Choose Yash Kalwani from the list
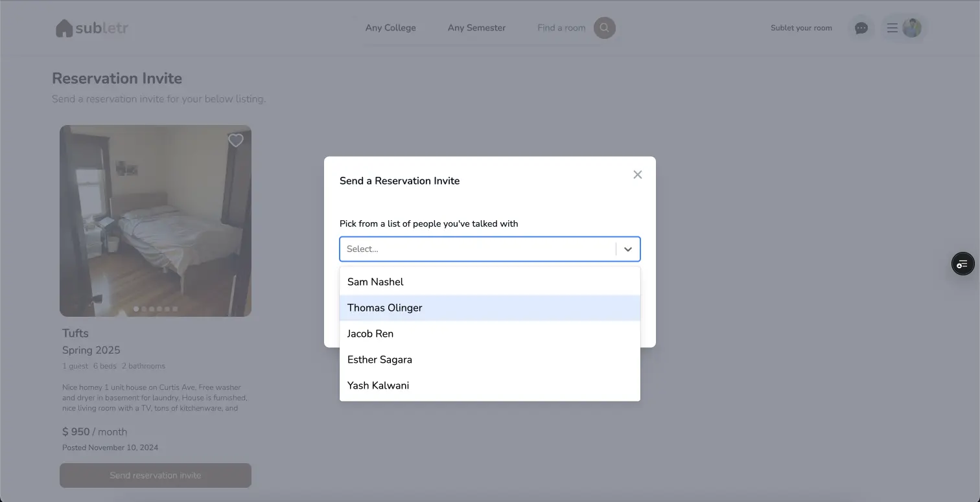This screenshot has width=980, height=502. [x=490, y=385]
